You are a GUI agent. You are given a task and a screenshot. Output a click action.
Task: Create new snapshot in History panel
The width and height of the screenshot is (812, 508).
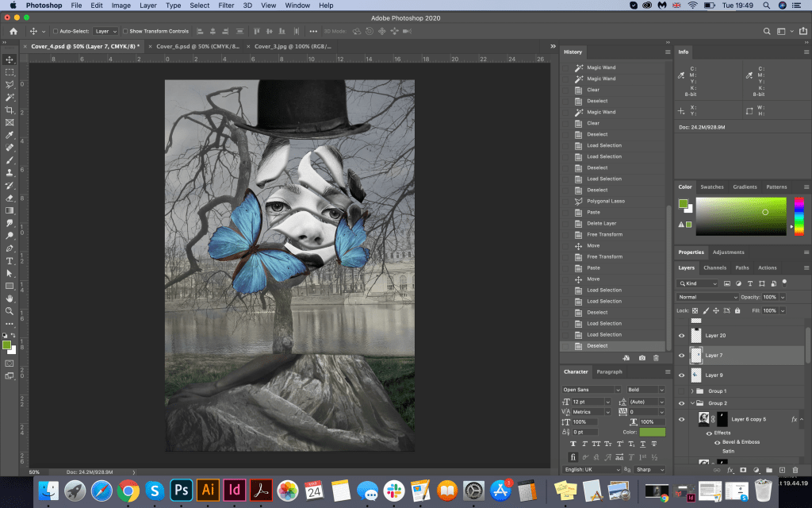point(642,358)
